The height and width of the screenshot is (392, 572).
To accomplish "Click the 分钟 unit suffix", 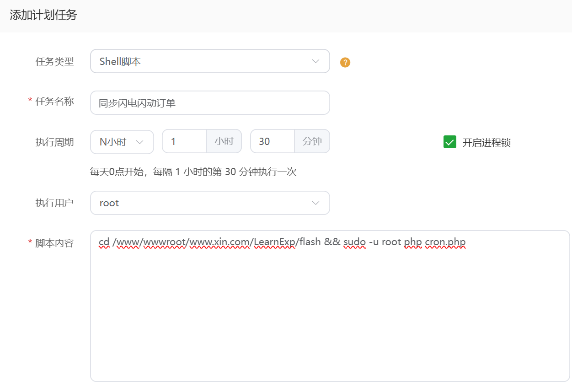I will 312,142.
